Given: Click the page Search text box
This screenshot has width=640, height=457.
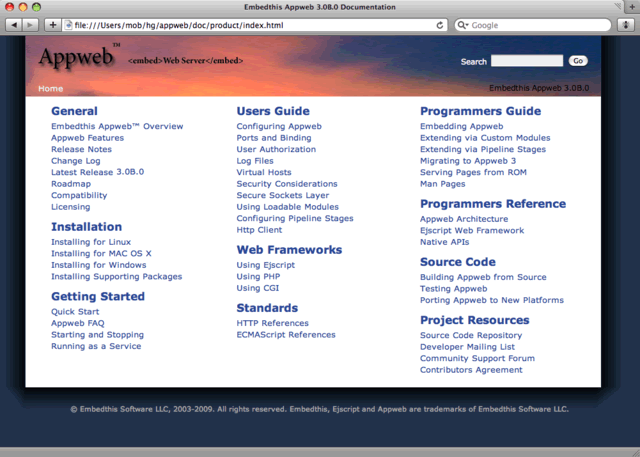Looking at the screenshot, I should (x=527, y=61).
